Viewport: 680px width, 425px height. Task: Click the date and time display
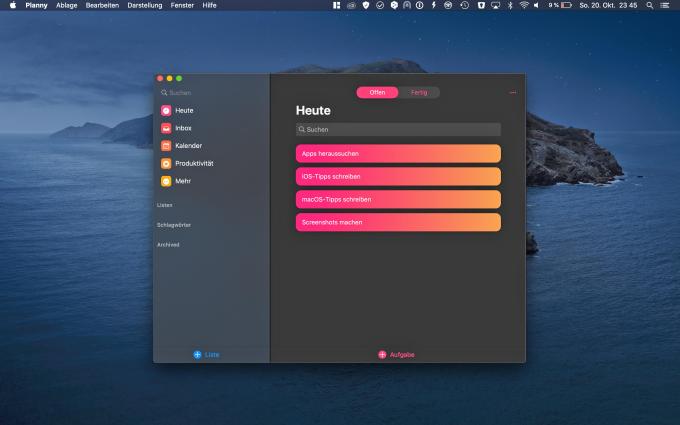pyautogui.click(x=608, y=5)
